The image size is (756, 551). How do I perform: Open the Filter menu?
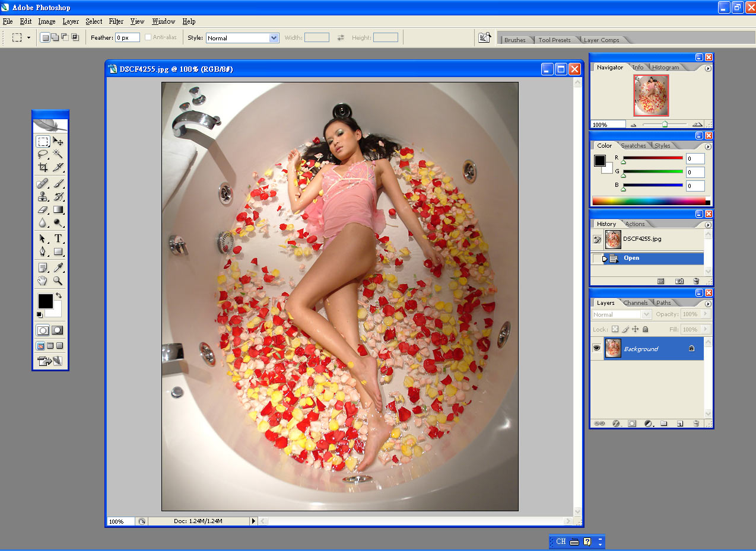116,21
